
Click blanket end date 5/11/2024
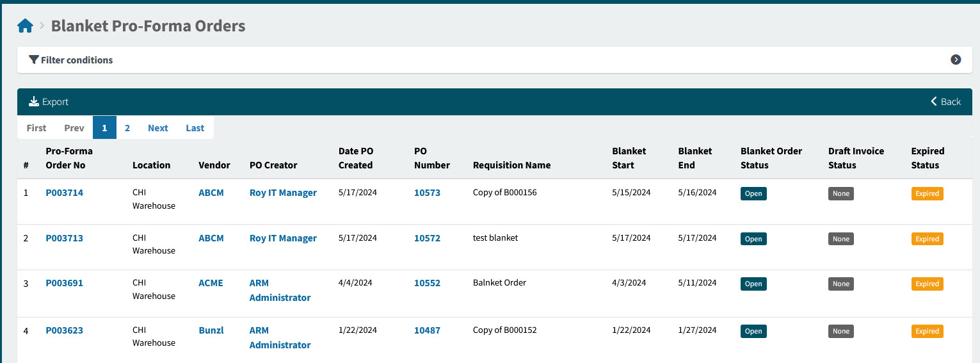697,282
